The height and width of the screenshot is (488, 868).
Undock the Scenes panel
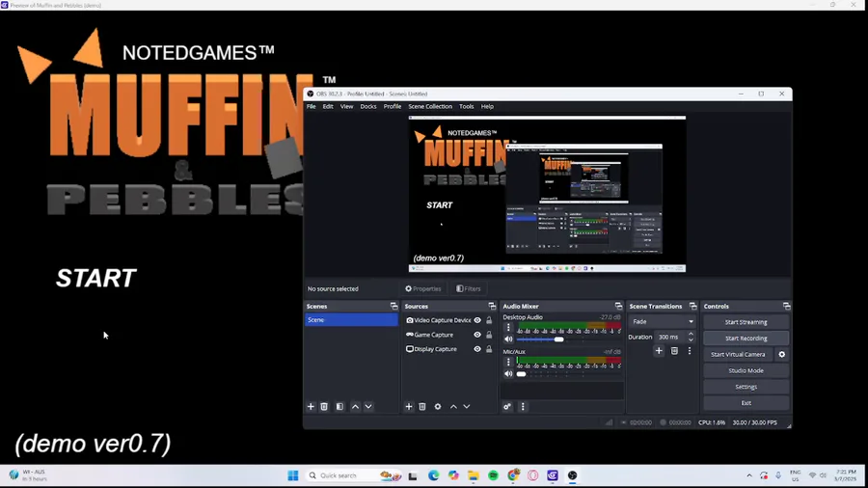tap(393, 306)
